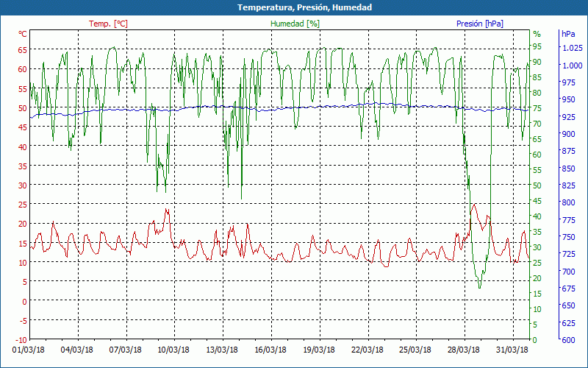The width and height of the screenshot is (588, 368).
Task: Click the '07/03/18' date label
Action: click(125, 350)
